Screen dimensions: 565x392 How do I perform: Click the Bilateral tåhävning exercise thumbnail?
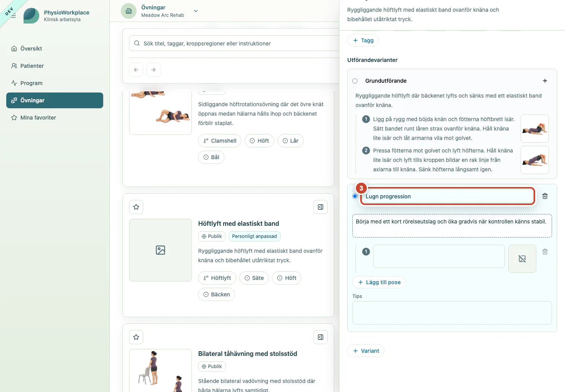[160, 370]
